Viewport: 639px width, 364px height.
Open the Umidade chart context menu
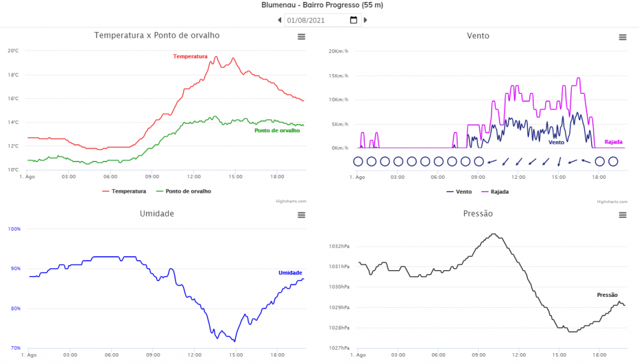tap(302, 215)
